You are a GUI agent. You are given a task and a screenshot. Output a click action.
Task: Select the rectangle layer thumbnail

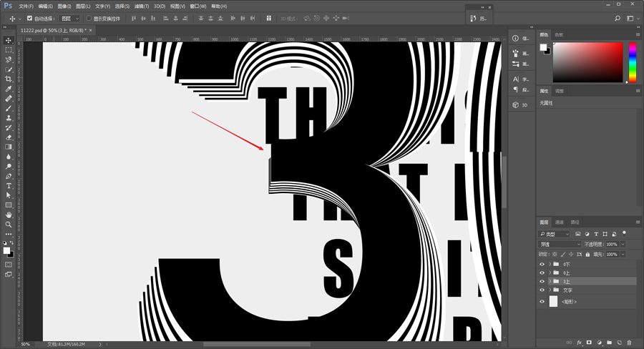point(553,301)
